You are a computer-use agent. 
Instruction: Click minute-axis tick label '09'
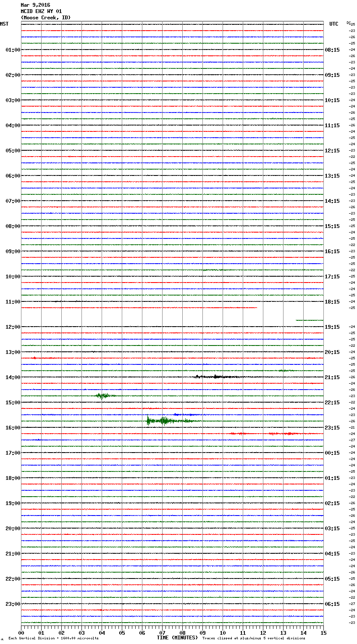pyautogui.click(x=203, y=633)
